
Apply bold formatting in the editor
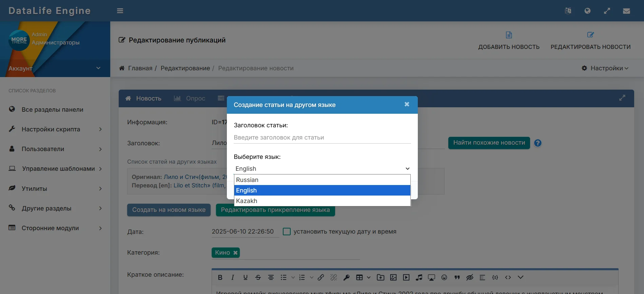pyautogui.click(x=220, y=278)
